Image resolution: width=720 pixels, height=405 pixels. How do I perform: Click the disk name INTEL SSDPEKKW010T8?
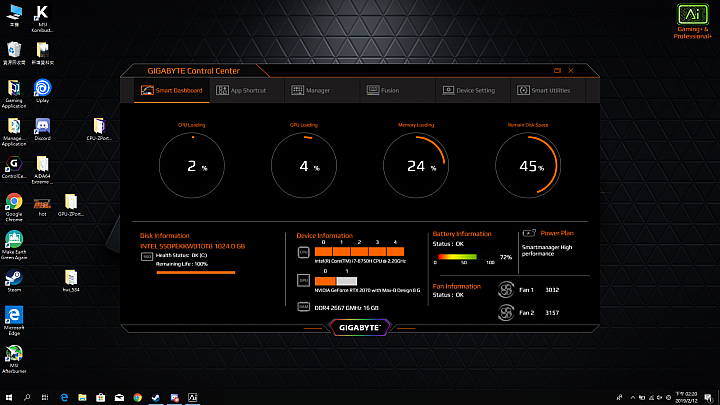192,246
